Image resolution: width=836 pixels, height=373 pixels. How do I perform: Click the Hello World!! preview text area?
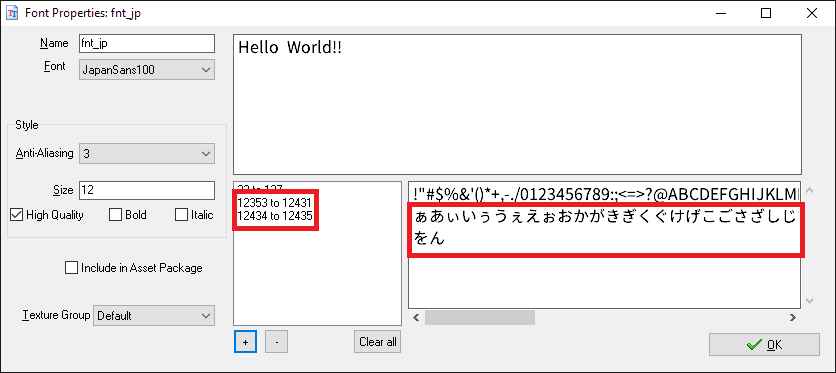517,104
